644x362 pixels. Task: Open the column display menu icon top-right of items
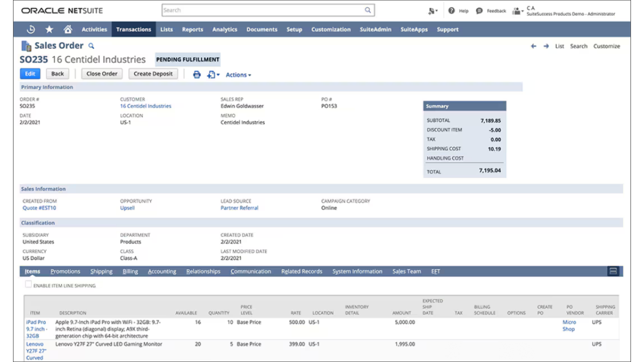(x=614, y=271)
